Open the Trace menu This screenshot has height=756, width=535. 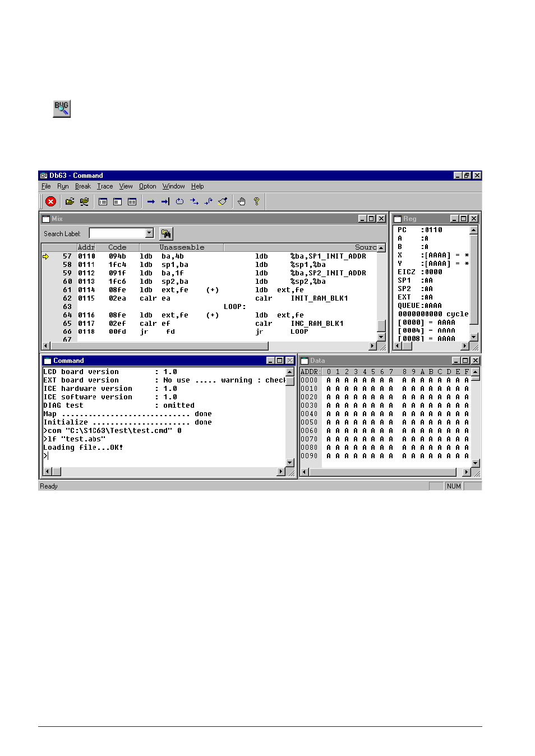105,186
